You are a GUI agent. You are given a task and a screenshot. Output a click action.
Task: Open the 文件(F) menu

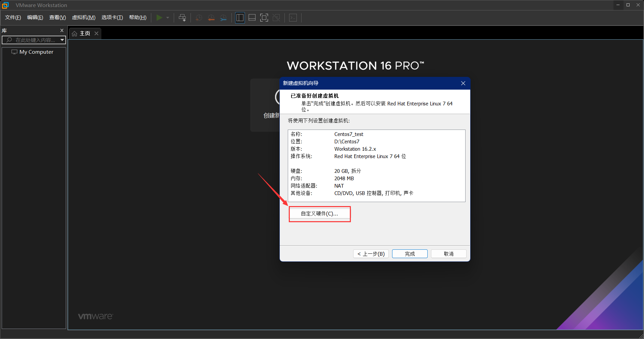click(13, 17)
